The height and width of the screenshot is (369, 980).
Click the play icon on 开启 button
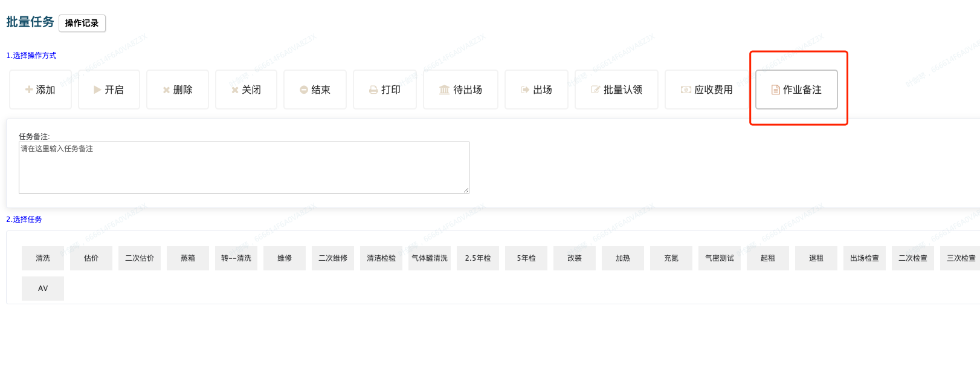point(97,90)
